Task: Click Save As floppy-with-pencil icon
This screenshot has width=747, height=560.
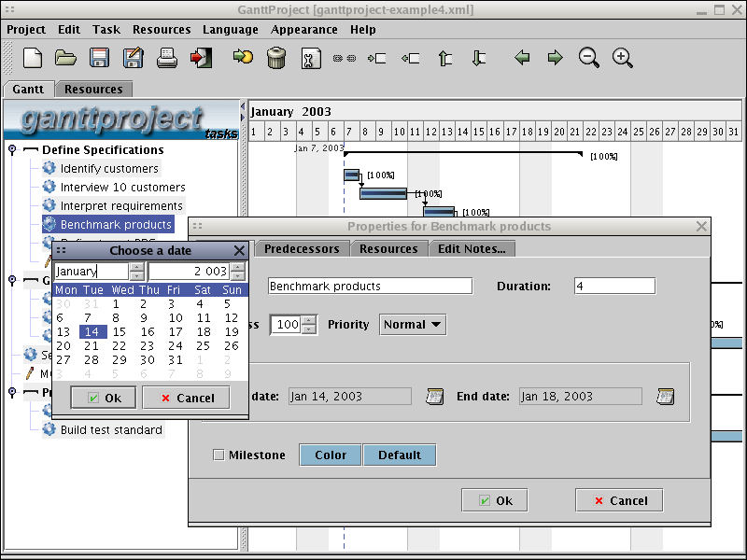Action: [133, 58]
